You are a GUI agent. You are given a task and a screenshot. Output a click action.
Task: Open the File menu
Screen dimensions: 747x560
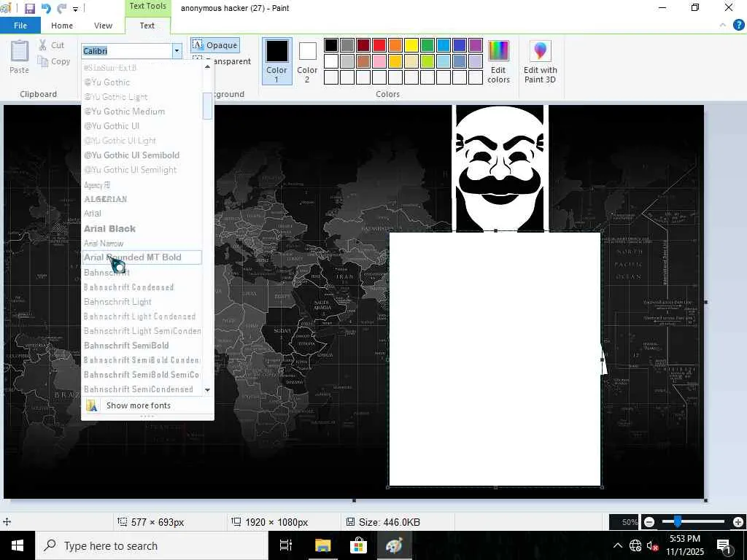(20, 26)
